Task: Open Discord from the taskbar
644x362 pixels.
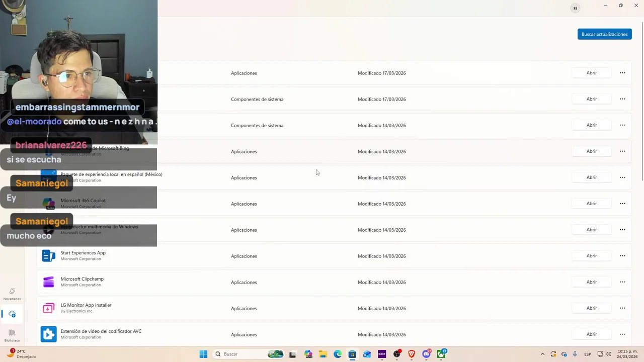Action: pyautogui.click(x=427, y=354)
